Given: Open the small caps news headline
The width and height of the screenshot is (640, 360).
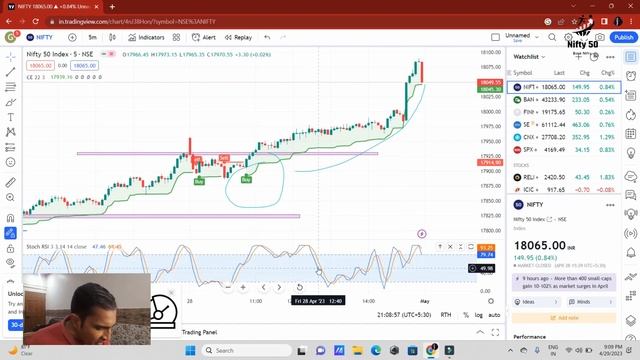Looking at the screenshot, I should (564, 282).
